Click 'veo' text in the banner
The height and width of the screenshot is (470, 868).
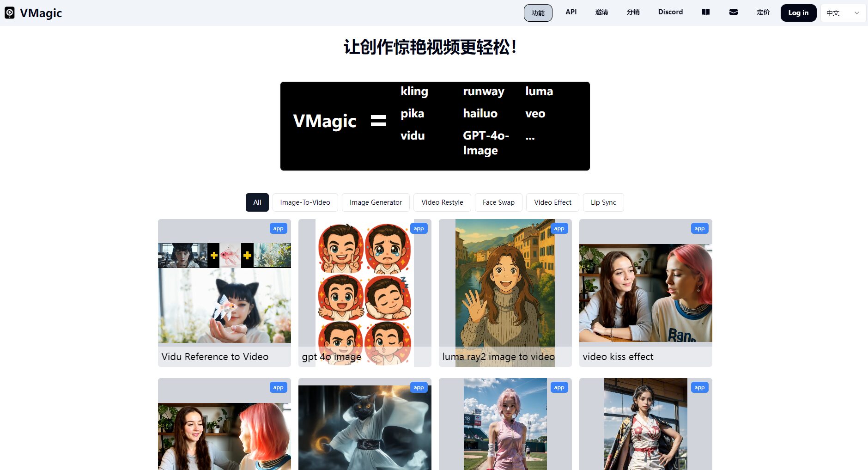tap(535, 114)
